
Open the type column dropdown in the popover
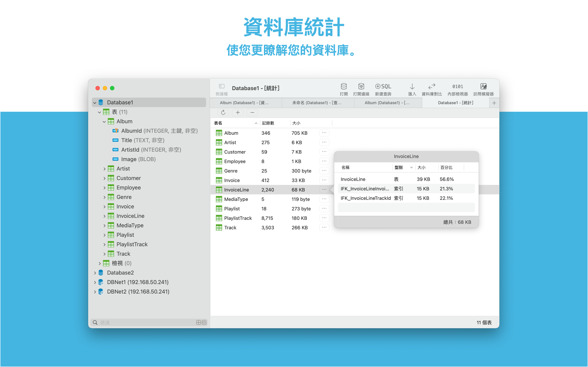tap(411, 167)
